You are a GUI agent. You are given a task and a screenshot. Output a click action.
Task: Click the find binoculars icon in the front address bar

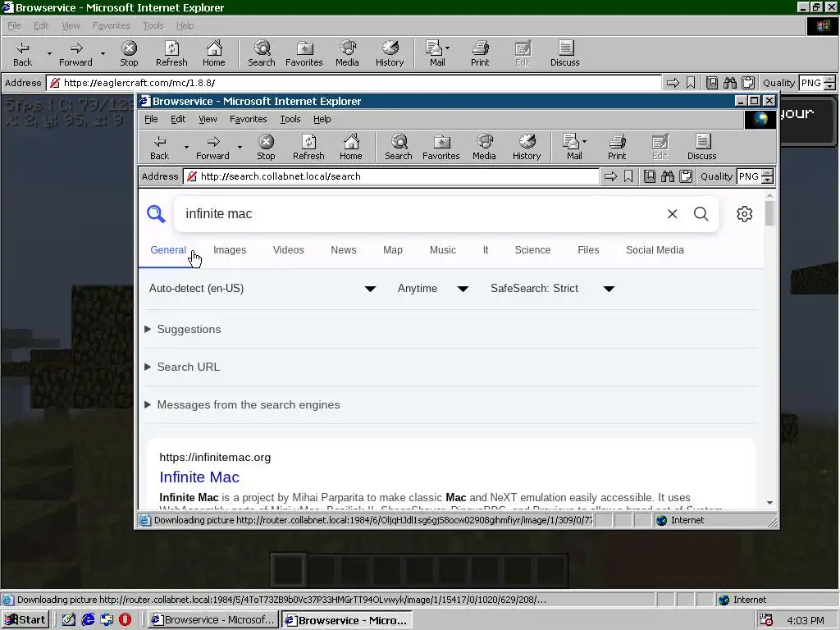pos(668,176)
